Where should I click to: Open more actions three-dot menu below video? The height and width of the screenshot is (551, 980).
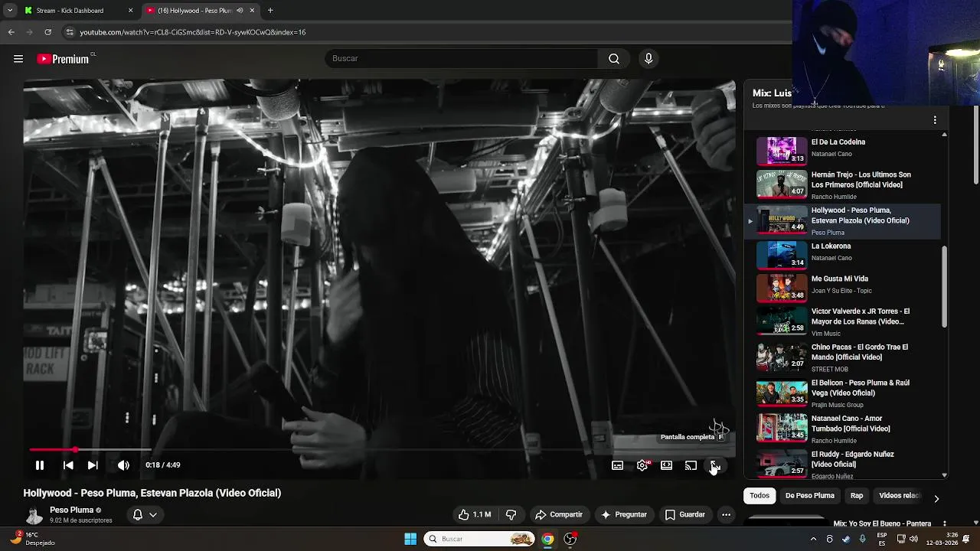pos(726,515)
